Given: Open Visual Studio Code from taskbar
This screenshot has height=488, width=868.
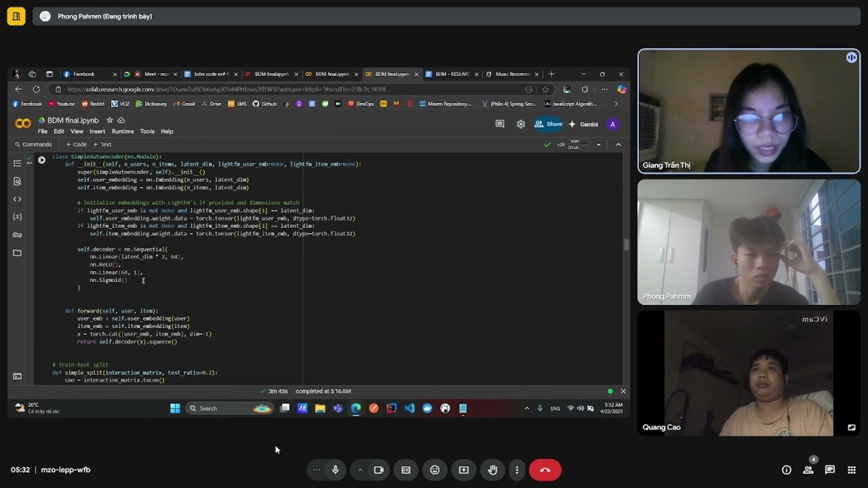Looking at the screenshot, I should click(410, 408).
